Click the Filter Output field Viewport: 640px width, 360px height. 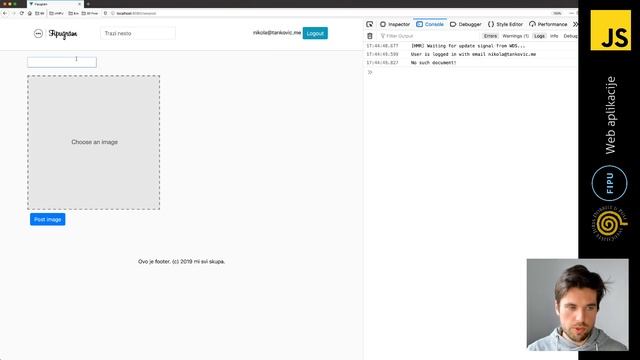429,36
